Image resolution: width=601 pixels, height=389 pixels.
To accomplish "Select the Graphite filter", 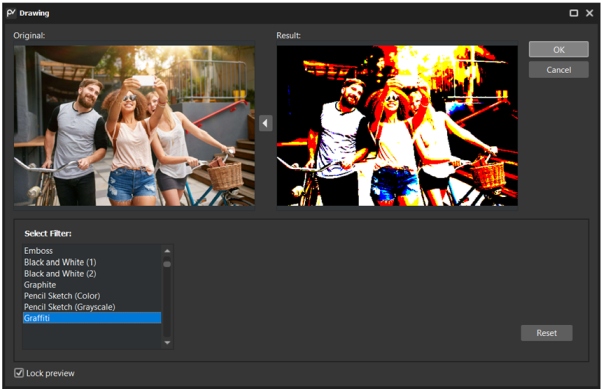I will 92,285.
